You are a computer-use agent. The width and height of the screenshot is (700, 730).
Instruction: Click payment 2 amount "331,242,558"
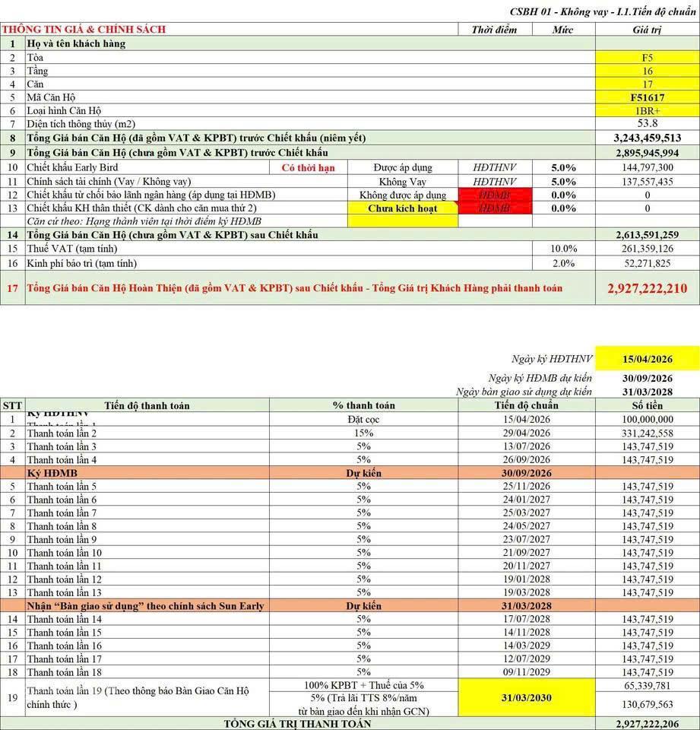point(648,433)
